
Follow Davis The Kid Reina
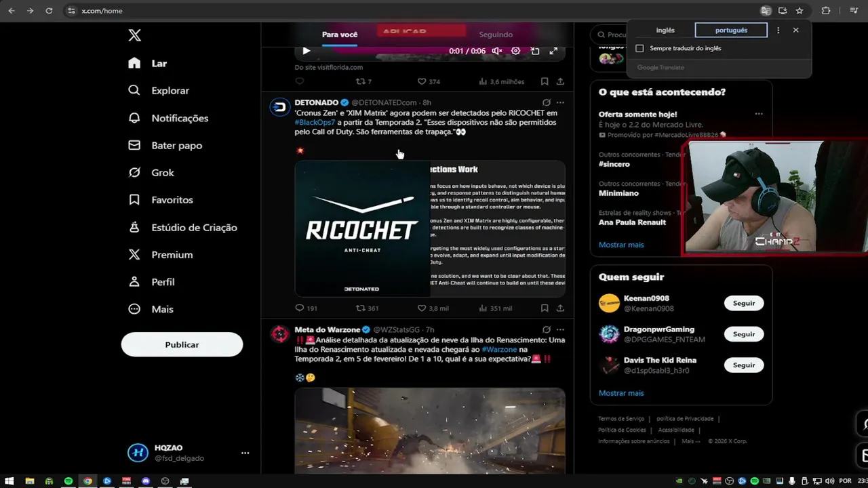coord(744,365)
